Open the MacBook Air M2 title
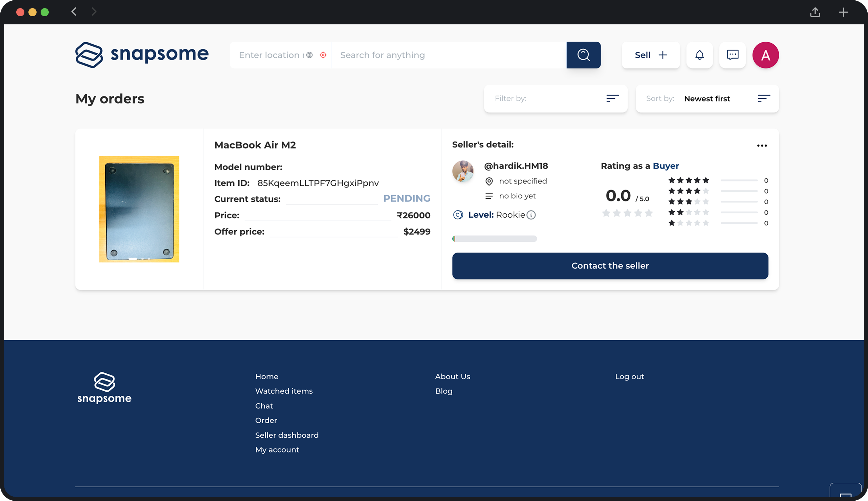This screenshot has width=868, height=501. coord(255,145)
